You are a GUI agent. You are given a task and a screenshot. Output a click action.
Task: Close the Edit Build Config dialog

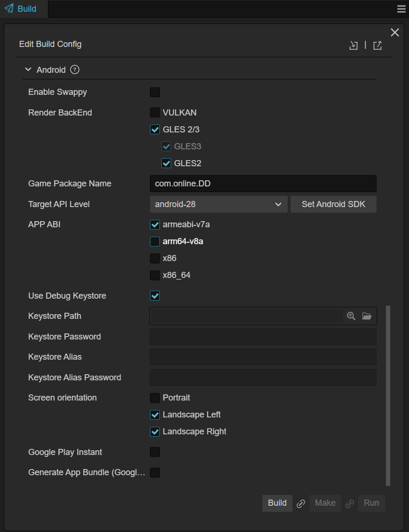395,32
